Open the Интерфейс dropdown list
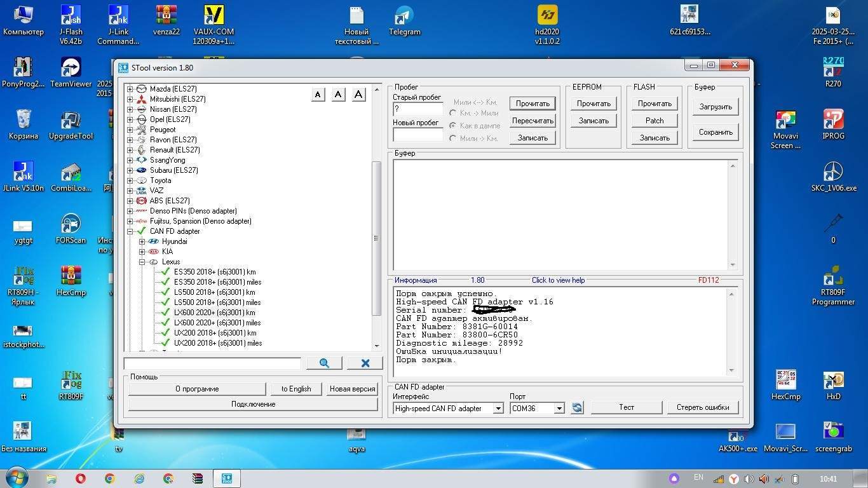Image resolution: width=868 pixels, height=488 pixels. coord(498,409)
